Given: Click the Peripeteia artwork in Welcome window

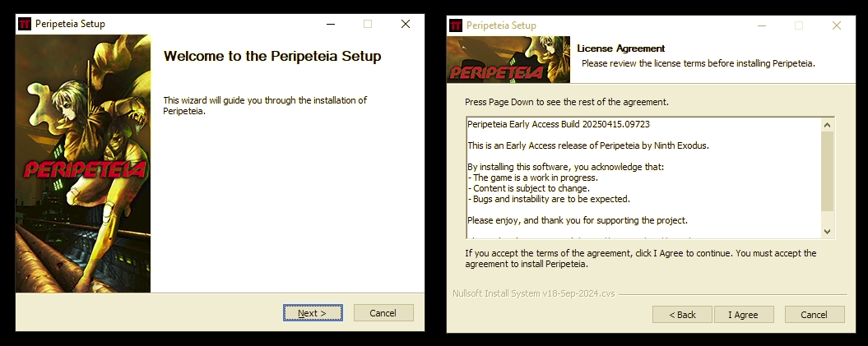Looking at the screenshot, I should point(83,164).
